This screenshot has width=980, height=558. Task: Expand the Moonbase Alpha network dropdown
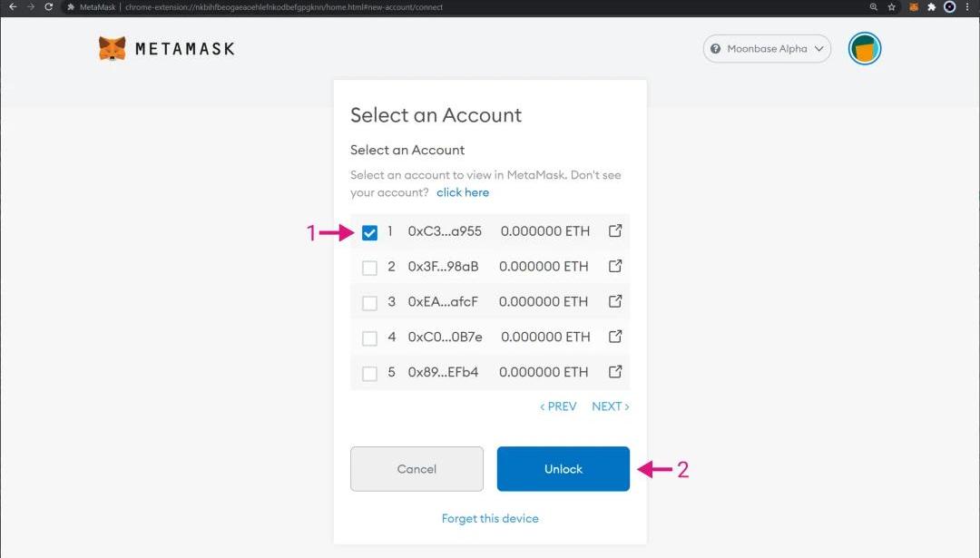(x=767, y=49)
